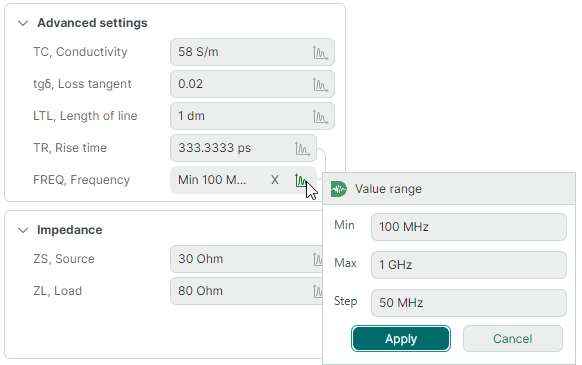Viewport: 582px width, 365px height.
Task: Click the ZL, Load label
Action: pos(57,291)
